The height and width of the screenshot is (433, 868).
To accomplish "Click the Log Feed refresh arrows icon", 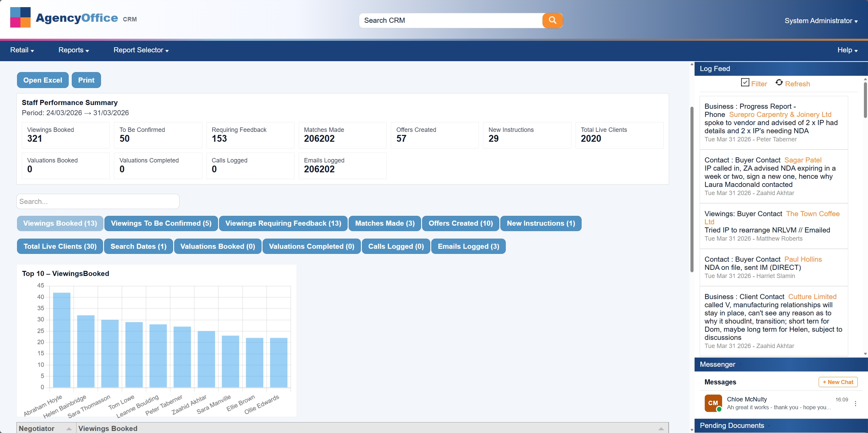I will [779, 83].
